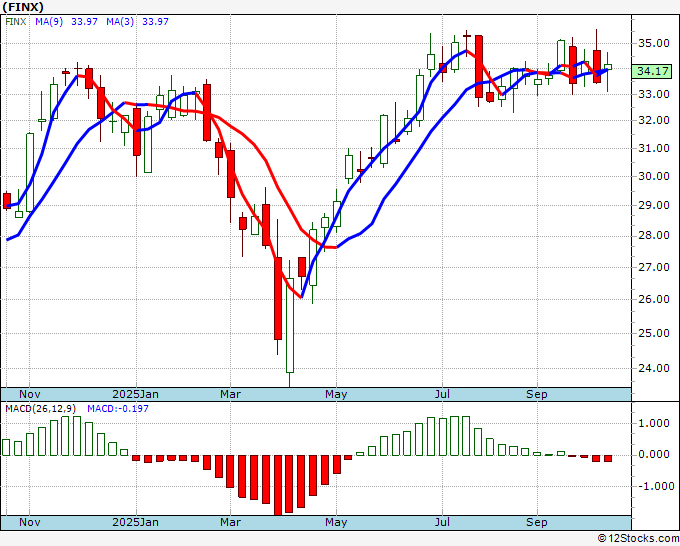Click the MACD:-0.197 value label
Screen dimensions: 680x546
point(118,409)
